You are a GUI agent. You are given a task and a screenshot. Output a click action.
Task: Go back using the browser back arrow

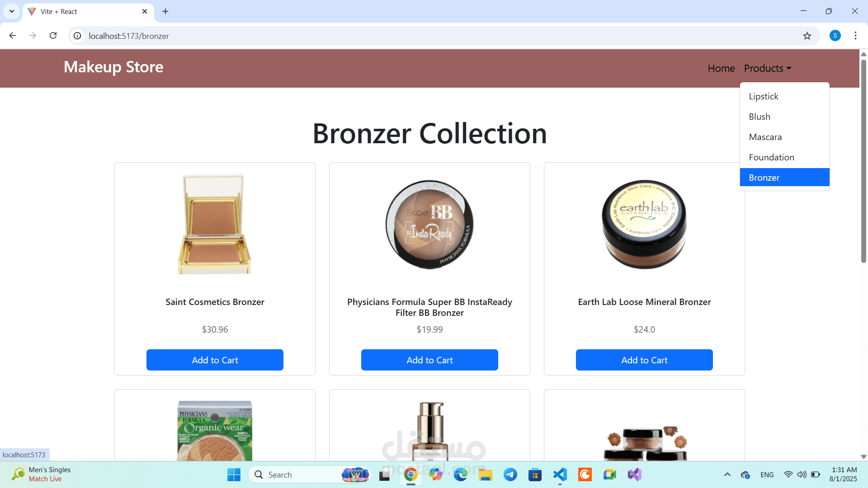point(13,36)
